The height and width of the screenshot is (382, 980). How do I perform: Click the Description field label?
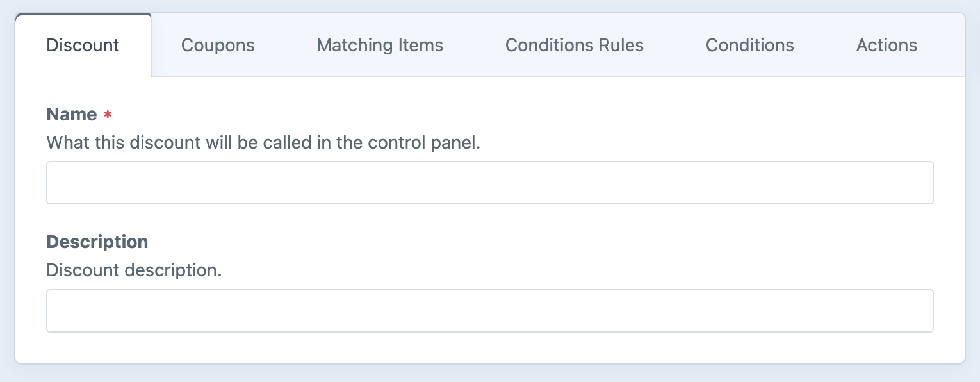point(97,242)
